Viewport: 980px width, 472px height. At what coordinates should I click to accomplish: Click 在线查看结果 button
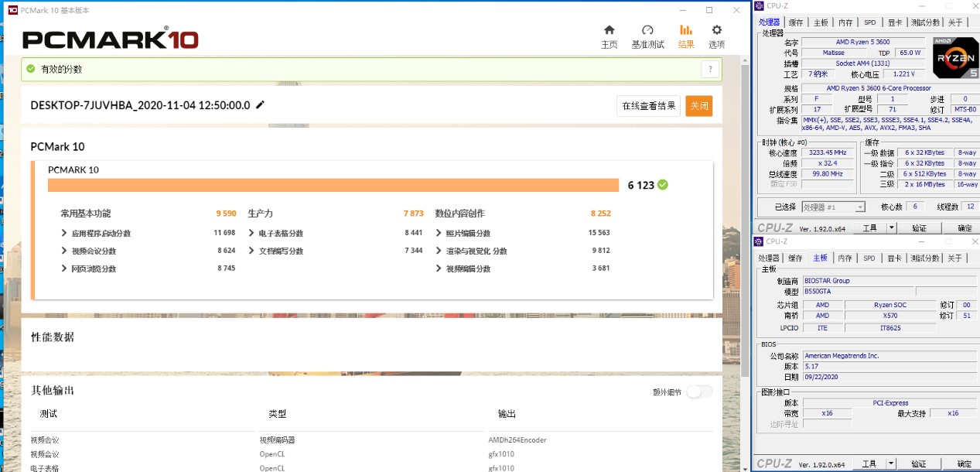pos(649,106)
